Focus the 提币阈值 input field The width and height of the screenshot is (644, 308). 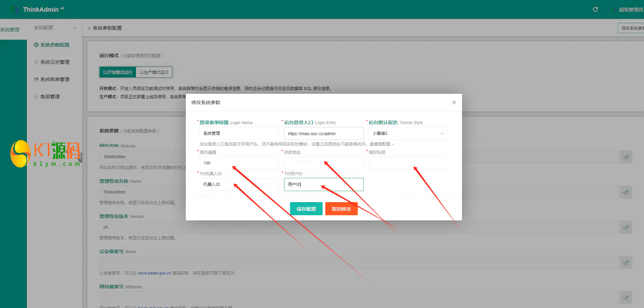coord(239,163)
